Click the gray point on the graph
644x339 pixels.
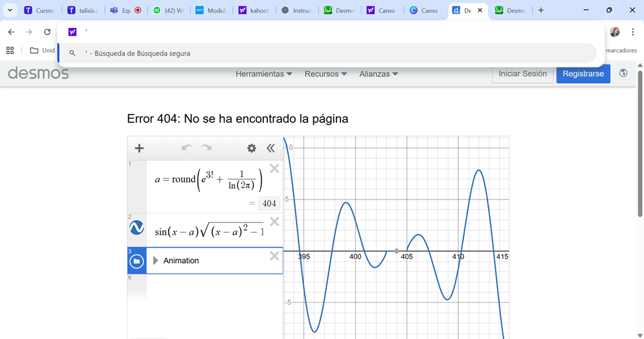[x=397, y=251]
